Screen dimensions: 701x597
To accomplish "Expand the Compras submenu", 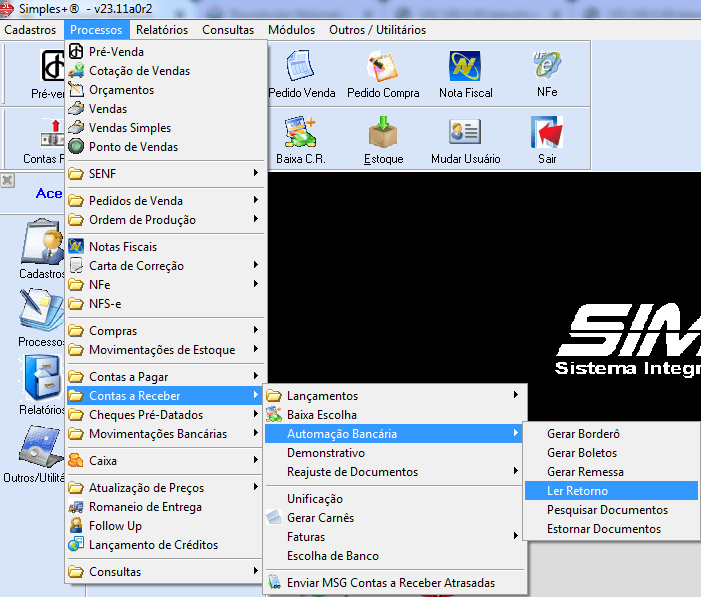I will coord(166,331).
